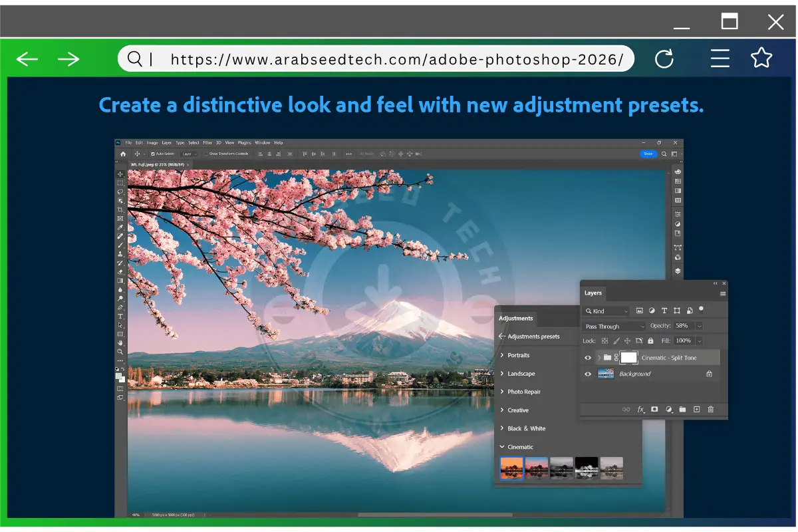Screen dimensions: 798x532
Task: Create a new layer in the Layers panel
Action: point(696,410)
